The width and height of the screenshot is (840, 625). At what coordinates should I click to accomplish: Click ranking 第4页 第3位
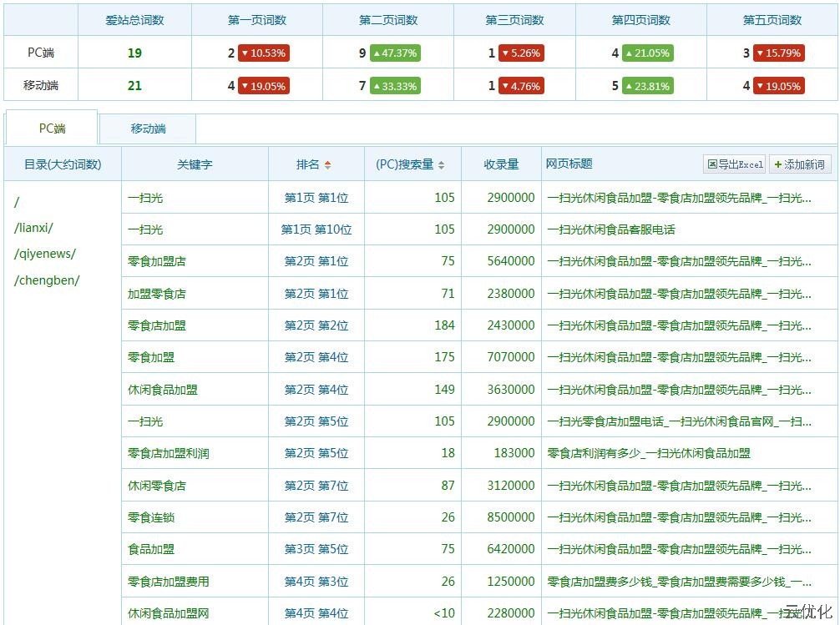[x=316, y=582]
